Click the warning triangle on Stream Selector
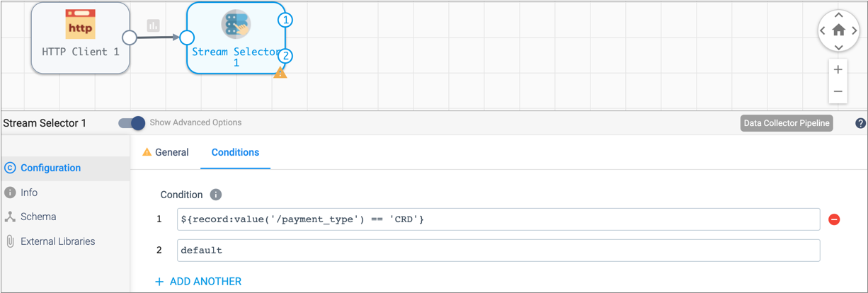The image size is (868, 293). coord(280,72)
